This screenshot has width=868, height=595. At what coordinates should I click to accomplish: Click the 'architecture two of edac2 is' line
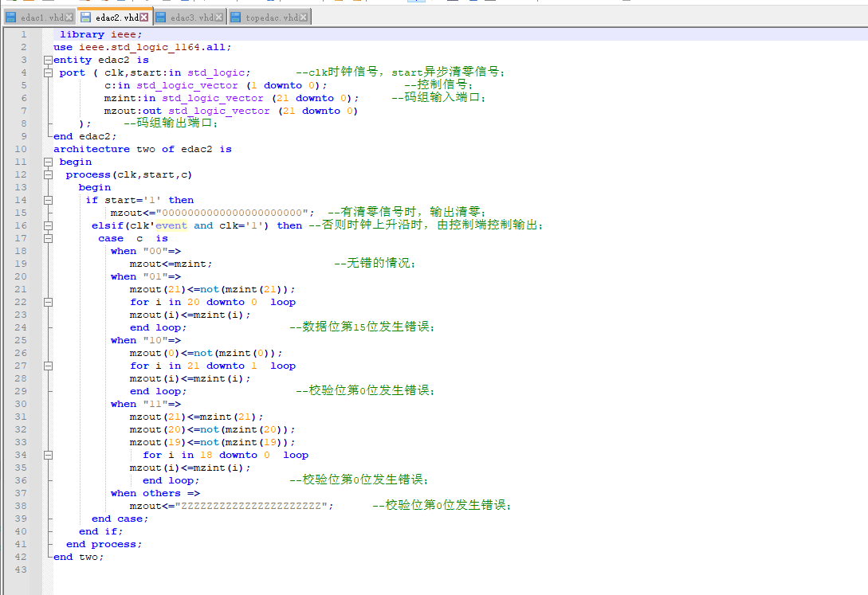point(142,149)
